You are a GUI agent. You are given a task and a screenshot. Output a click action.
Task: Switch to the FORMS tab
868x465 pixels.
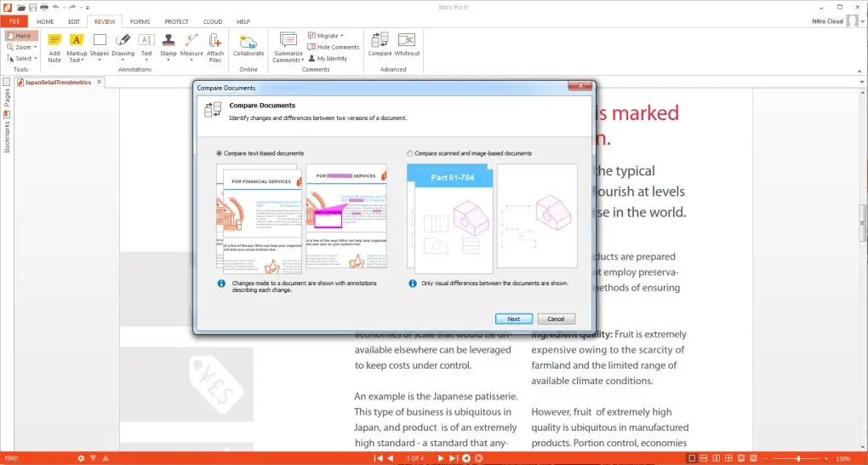pyautogui.click(x=140, y=21)
